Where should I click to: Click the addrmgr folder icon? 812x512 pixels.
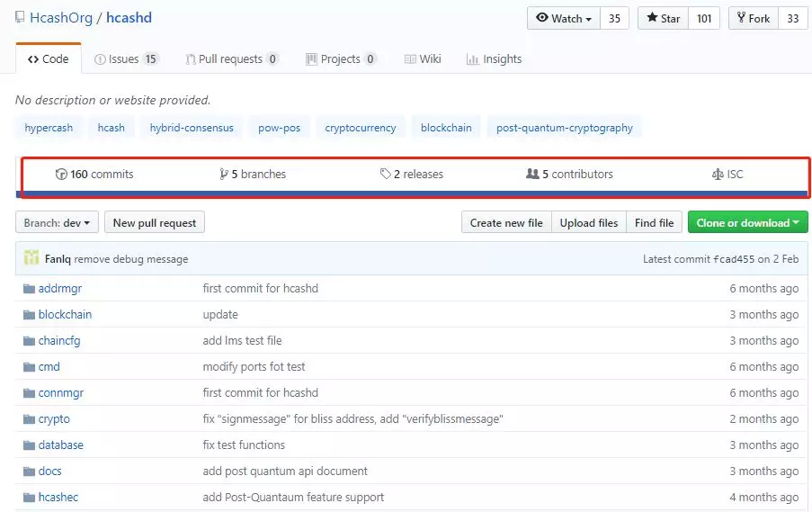(x=29, y=289)
